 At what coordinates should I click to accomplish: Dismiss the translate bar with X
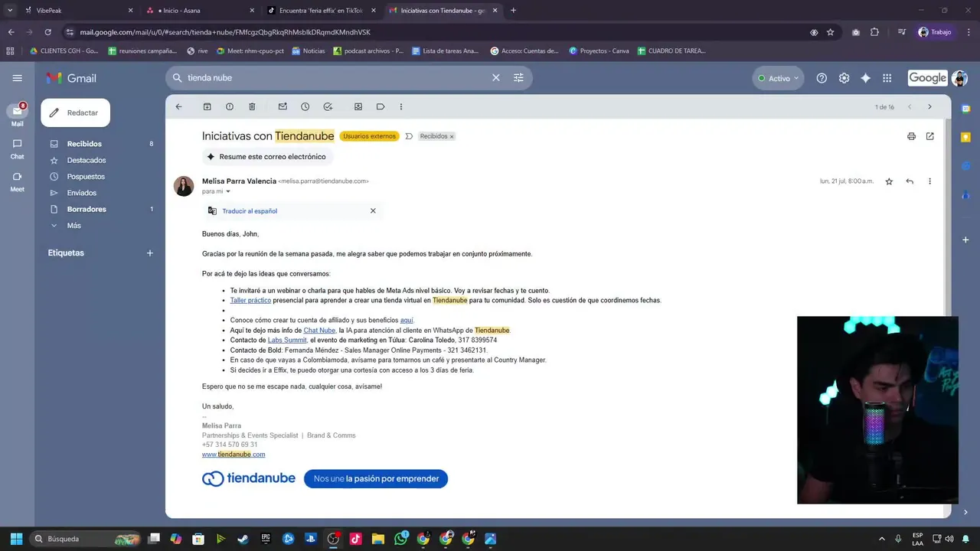click(x=373, y=211)
